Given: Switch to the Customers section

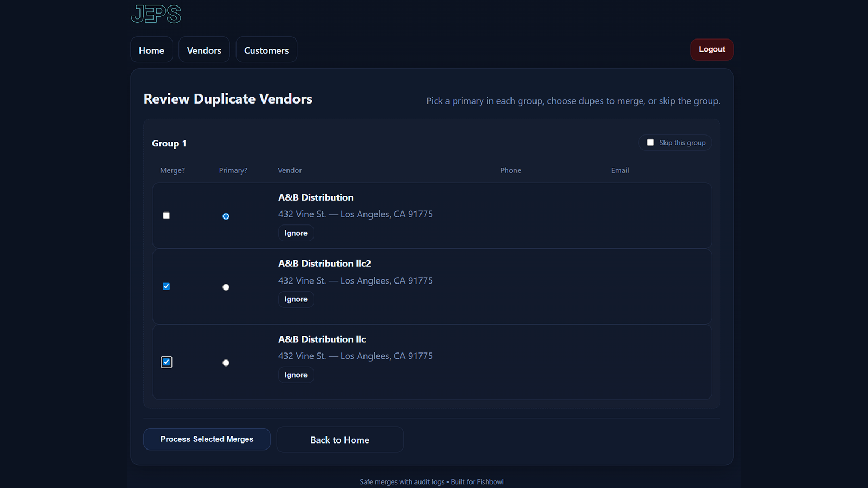Looking at the screenshot, I should point(266,50).
